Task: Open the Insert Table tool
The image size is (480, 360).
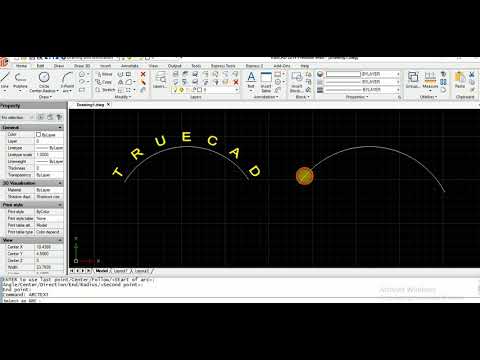Action: [266, 82]
